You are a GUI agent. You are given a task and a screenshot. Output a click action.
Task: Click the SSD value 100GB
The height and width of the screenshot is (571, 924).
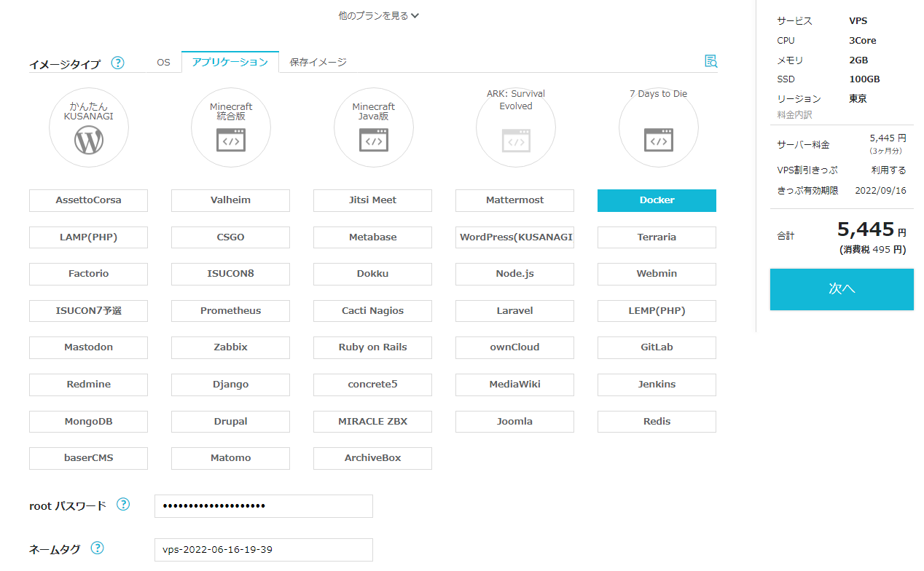click(x=864, y=79)
